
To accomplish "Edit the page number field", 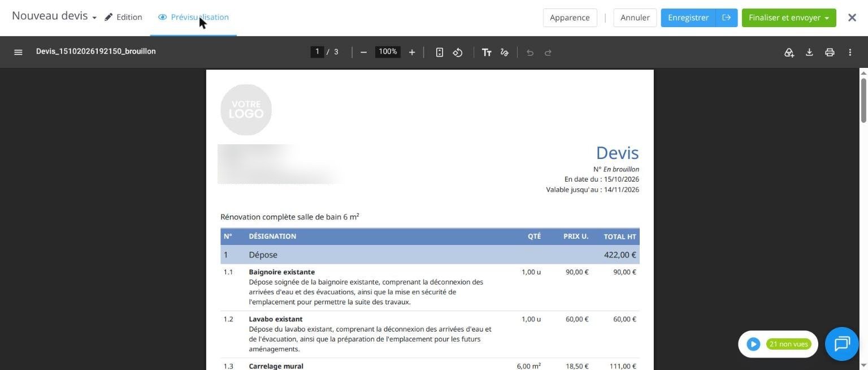I will [317, 51].
